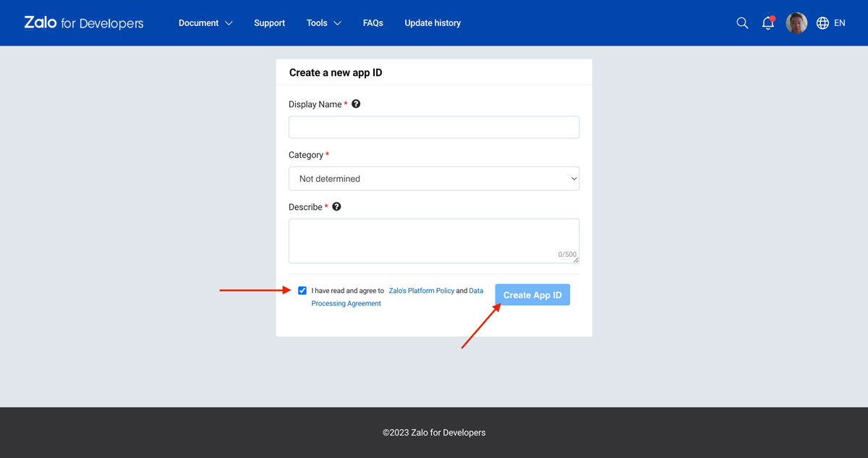Go to the Support page
This screenshot has height=458, width=868.
coord(269,23)
